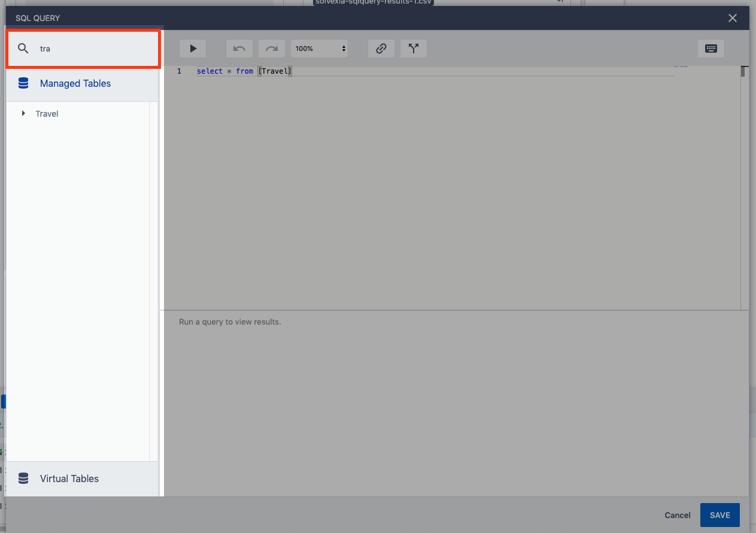Click the Cancel button
This screenshot has height=533, width=756.
click(678, 515)
